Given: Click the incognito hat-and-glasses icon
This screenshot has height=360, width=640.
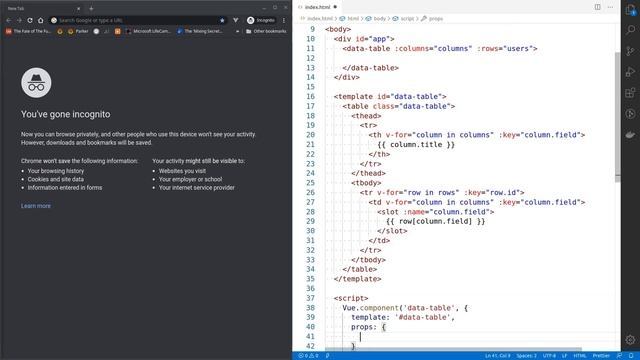Looking at the screenshot, I should click(x=36, y=83).
